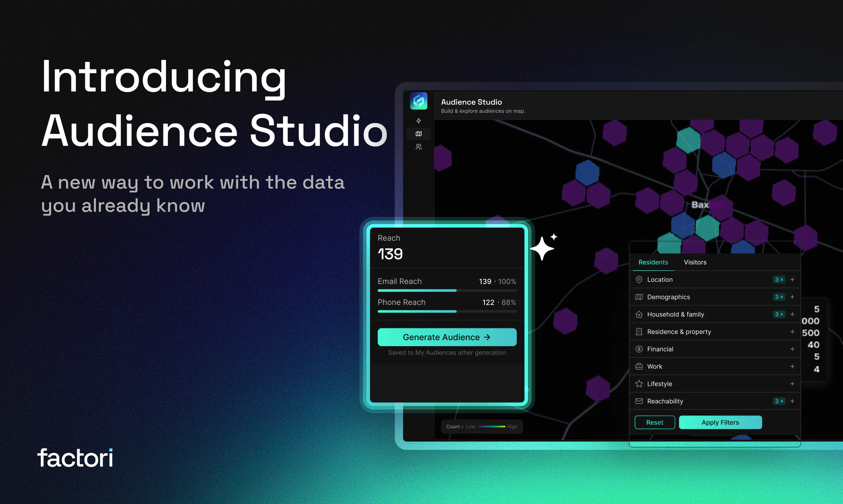This screenshot has width=843, height=504.
Task: Click the Email Reach progress bar
Action: pyautogui.click(x=447, y=290)
